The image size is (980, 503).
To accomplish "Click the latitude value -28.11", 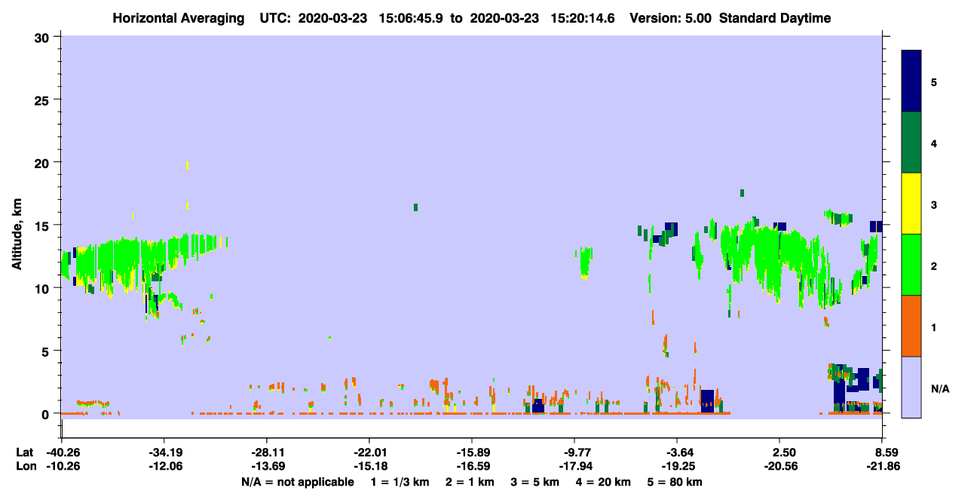I will point(266,452).
